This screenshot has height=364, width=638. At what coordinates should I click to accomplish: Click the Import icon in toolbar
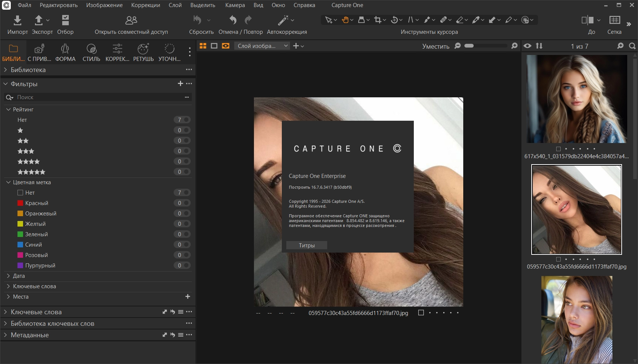(17, 20)
